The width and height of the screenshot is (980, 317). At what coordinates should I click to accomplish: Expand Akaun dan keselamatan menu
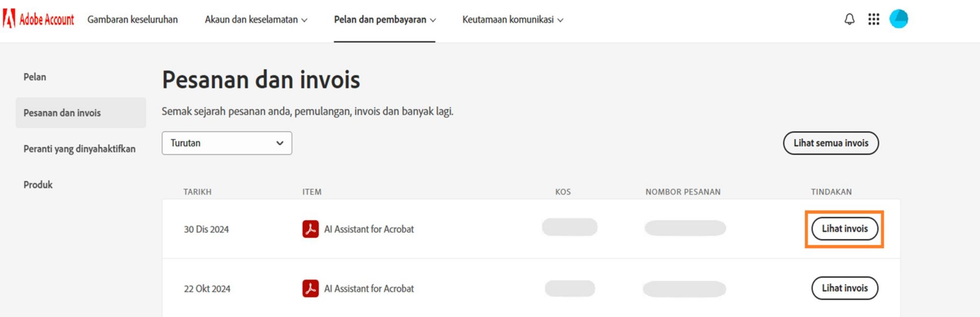256,19
